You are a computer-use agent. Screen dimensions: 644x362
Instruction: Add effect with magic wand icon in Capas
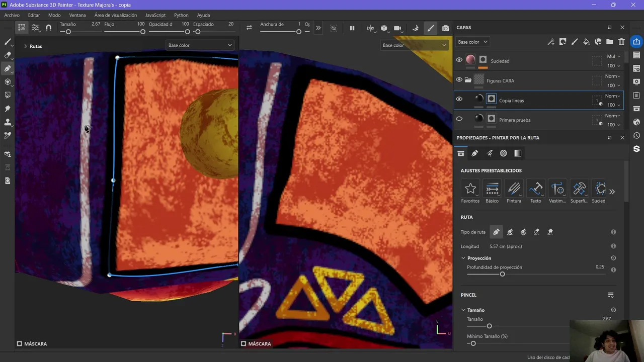click(x=551, y=42)
